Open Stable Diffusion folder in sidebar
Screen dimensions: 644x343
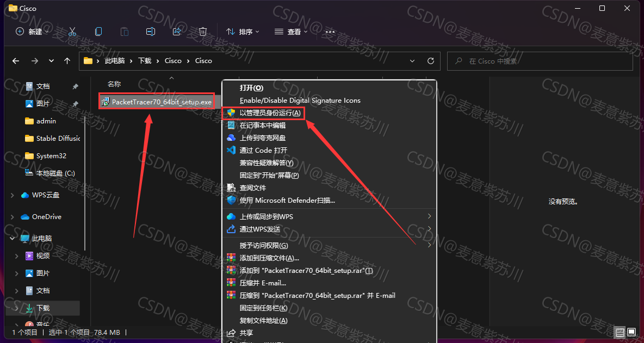(58, 138)
